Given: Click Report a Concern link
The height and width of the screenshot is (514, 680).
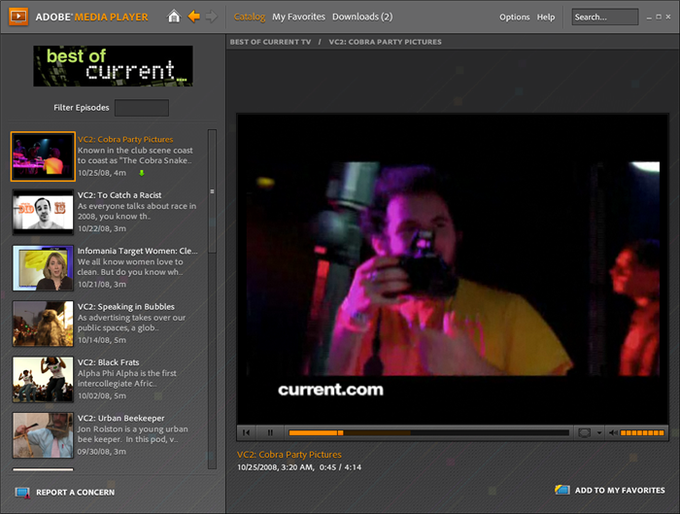Looking at the screenshot, I should [x=75, y=493].
